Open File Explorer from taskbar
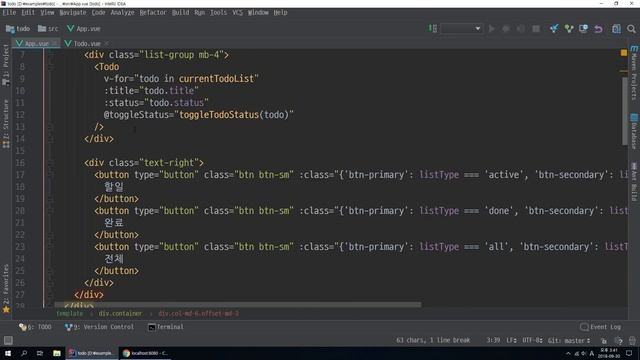The width and height of the screenshot is (640, 360). [x=57, y=353]
